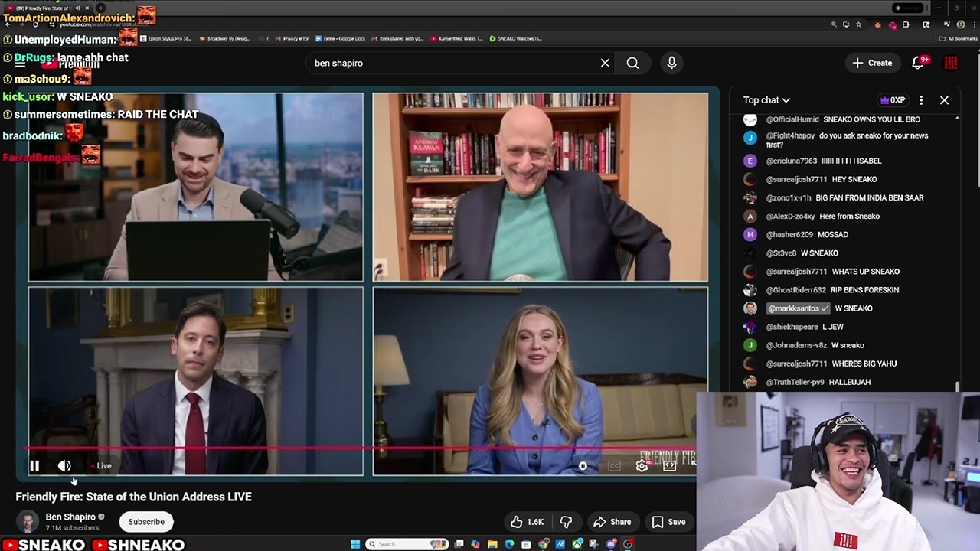Open Discord from the taskbar

coord(611,544)
